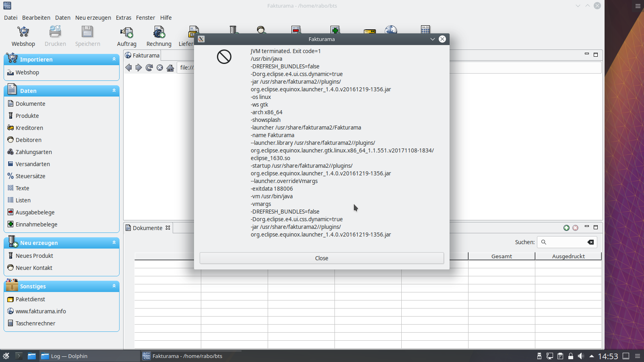Open the desktop hamburger menu at top-right corner
Viewport: 644px width, 362px height.
638,6
